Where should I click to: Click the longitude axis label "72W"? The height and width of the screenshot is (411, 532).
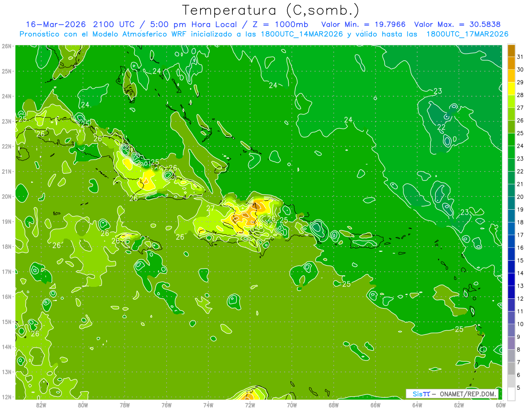point(250,405)
